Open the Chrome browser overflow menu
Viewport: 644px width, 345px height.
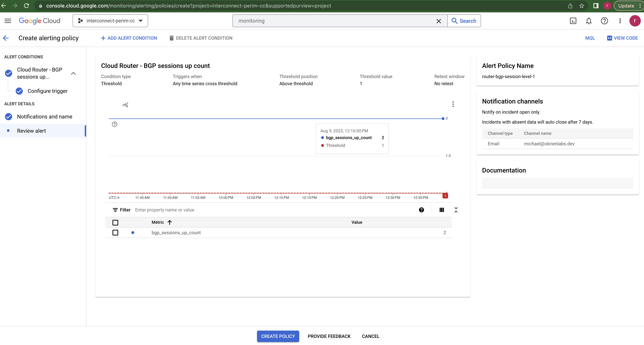coord(639,6)
